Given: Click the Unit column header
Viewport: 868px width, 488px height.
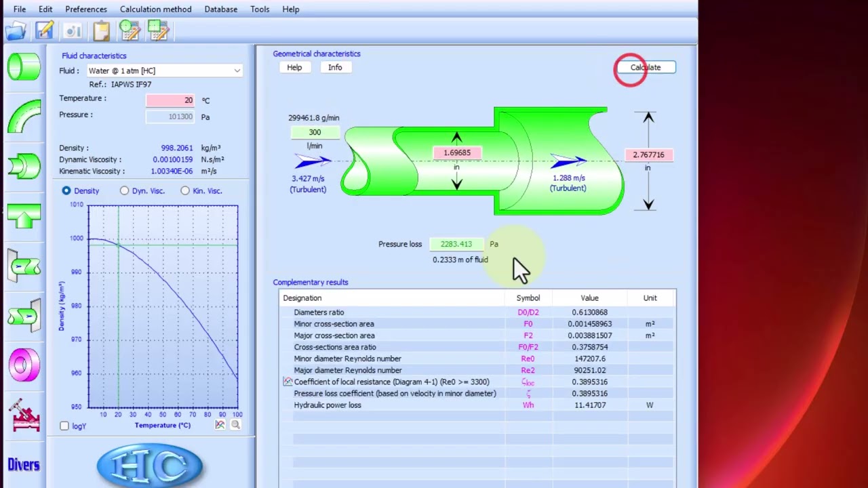Looking at the screenshot, I should point(650,298).
